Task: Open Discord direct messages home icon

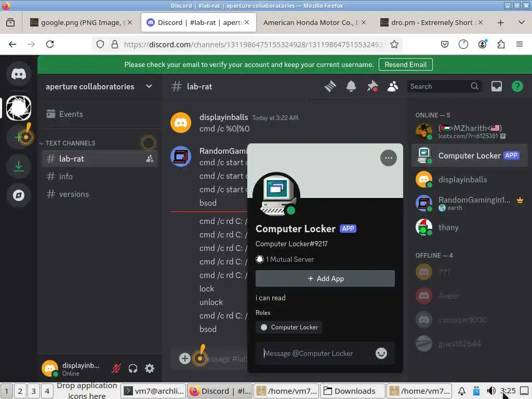Action: [x=19, y=74]
